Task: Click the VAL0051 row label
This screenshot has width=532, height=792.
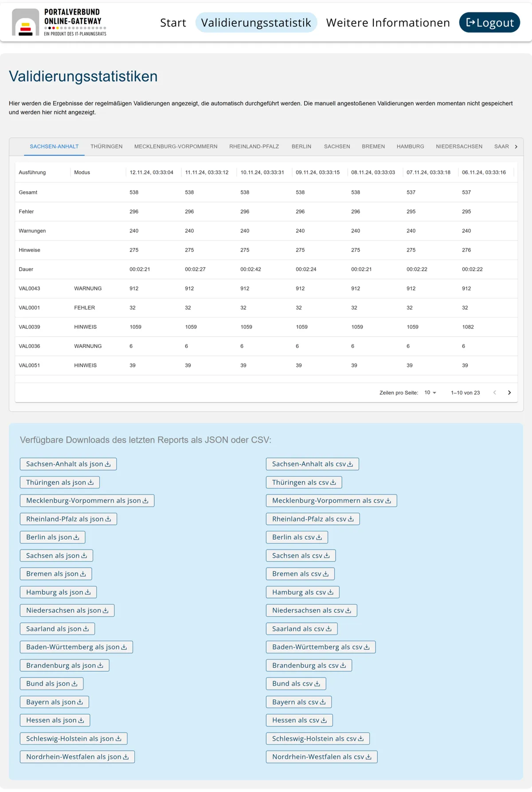Action: (x=29, y=365)
